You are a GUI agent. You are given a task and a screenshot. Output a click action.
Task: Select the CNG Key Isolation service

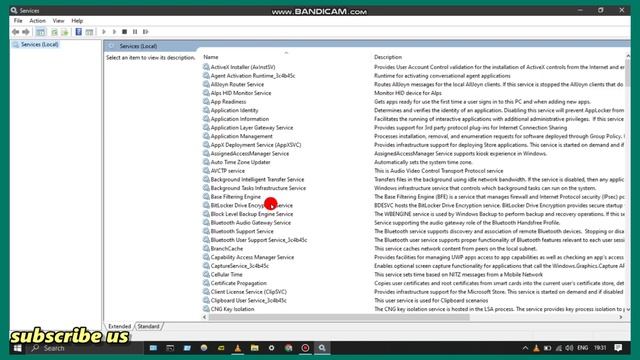[232, 309]
